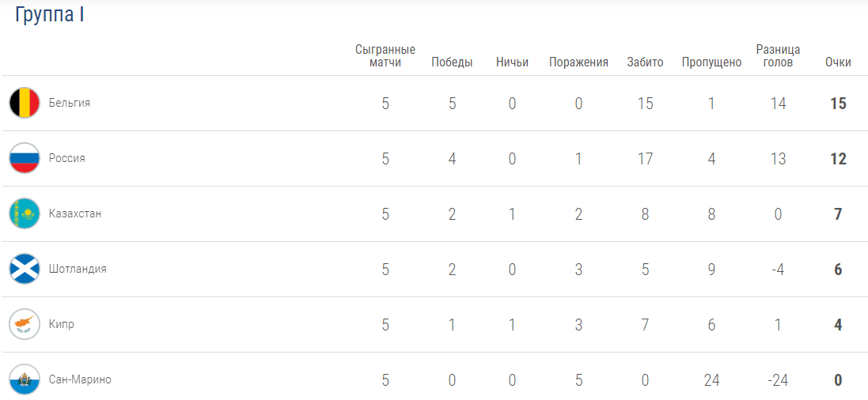Viewport: 868px width, 400px height.
Task: Click the San Marino flag icon
Action: pos(25,379)
